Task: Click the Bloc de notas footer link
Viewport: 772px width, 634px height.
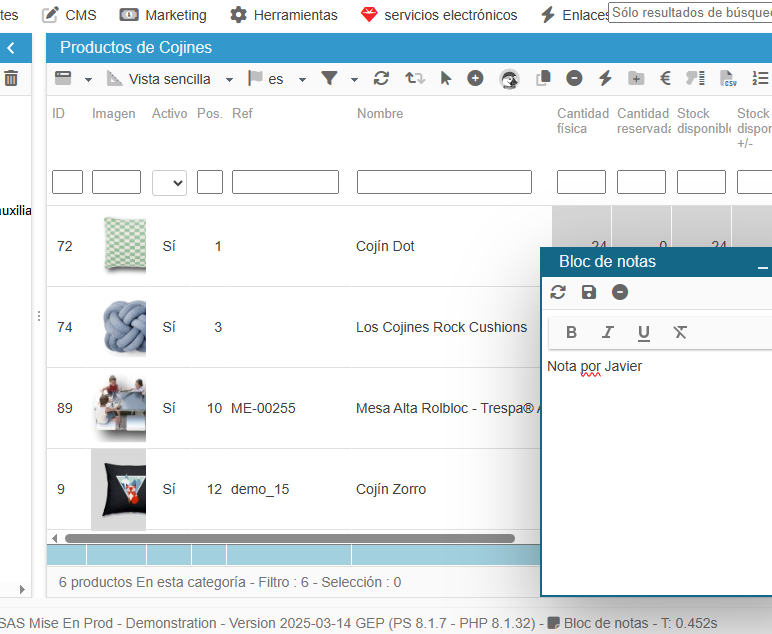Action: coord(605,622)
